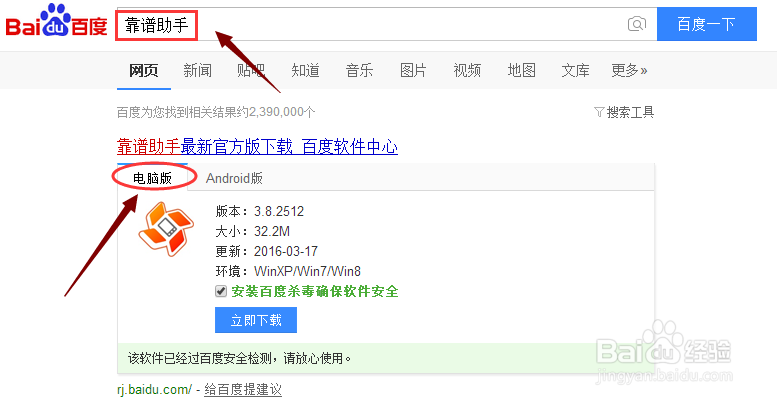Screen dimensions: 777x403
Task: Click 安装百度杀毒确保软件安全 label text
Action: pos(315,291)
